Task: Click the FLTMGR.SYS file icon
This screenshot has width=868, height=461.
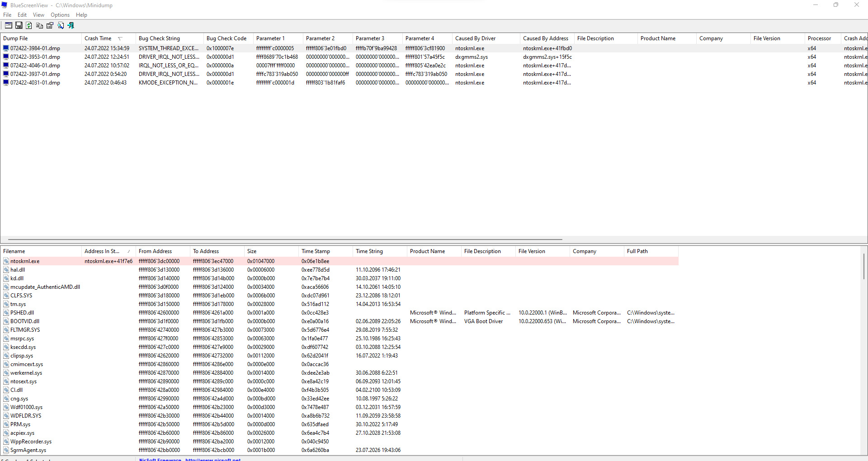Action: point(6,329)
